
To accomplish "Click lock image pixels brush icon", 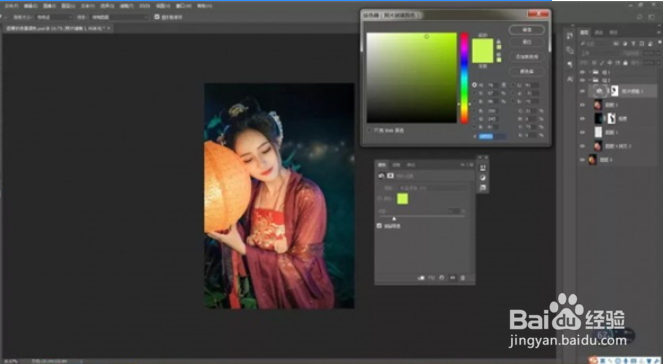I will 602,63.
